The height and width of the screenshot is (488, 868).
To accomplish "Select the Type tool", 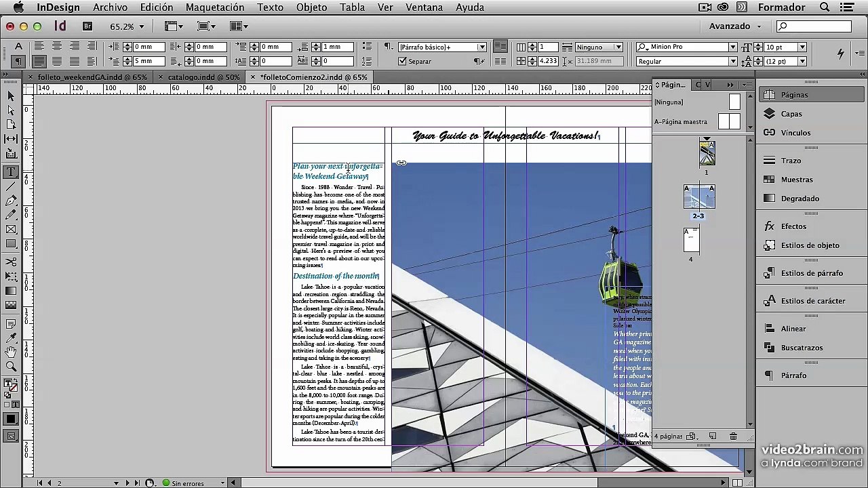I will click(x=11, y=172).
